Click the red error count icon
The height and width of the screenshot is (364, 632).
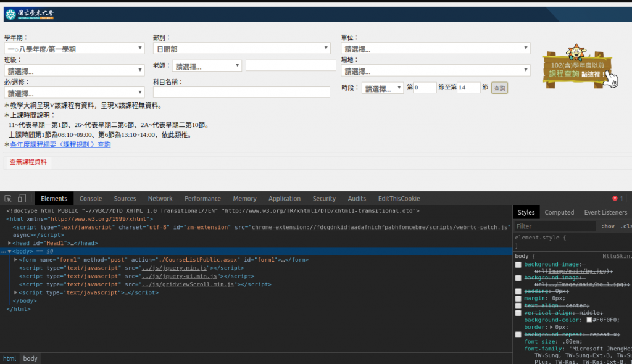pyautogui.click(x=615, y=198)
